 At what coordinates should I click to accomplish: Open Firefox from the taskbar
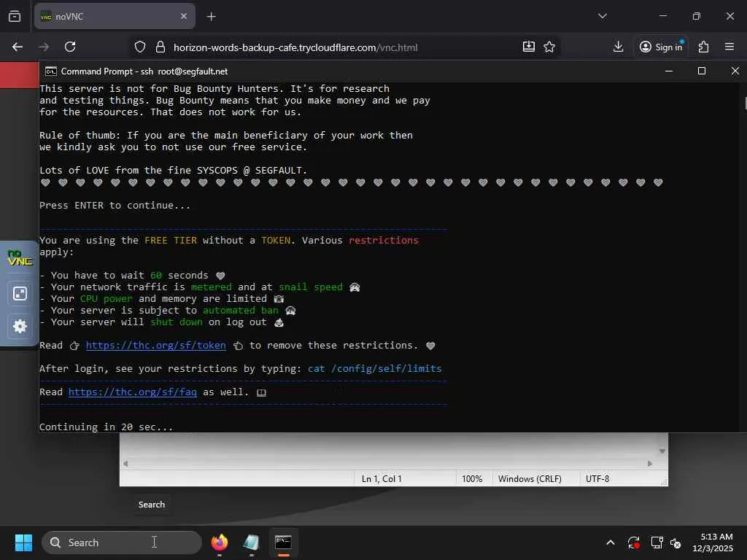(x=220, y=542)
